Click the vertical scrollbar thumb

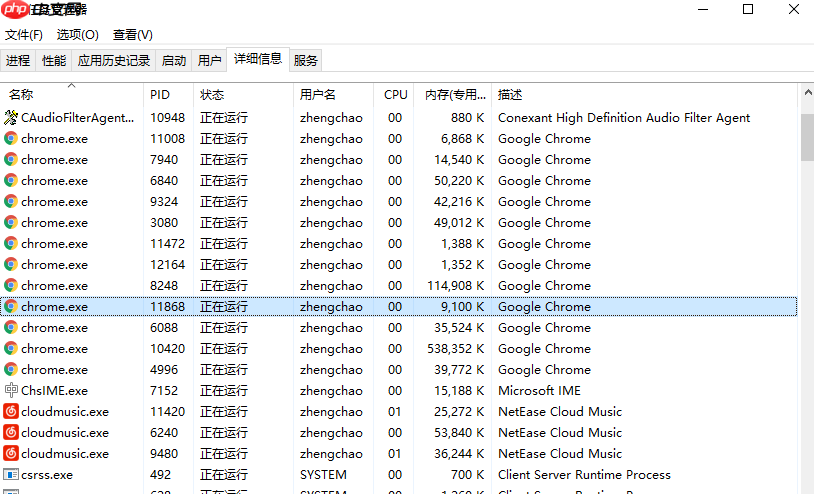(x=807, y=138)
